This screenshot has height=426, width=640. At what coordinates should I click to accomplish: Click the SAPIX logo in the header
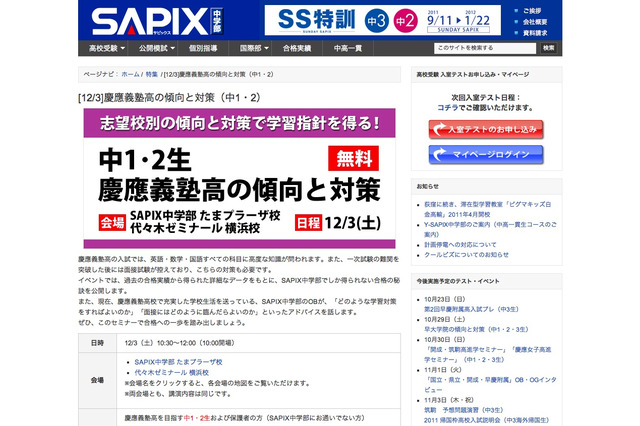[157, 21]
